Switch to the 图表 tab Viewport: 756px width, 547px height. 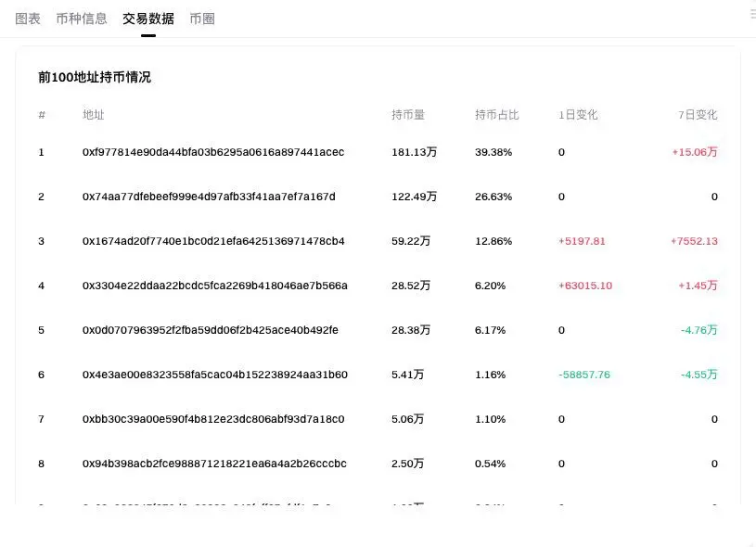pyautogui.click(x=28, y=19)
